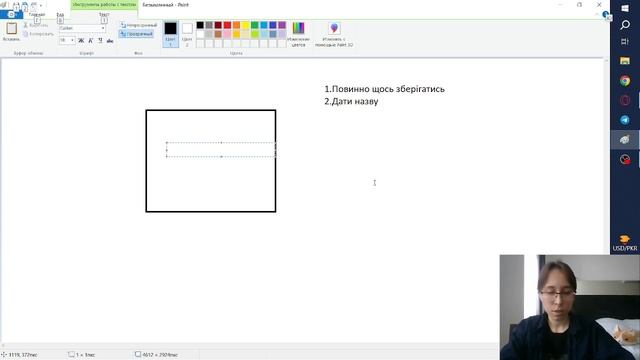
Task: Click the Cut scissors icon
Action: pos(25,25)
